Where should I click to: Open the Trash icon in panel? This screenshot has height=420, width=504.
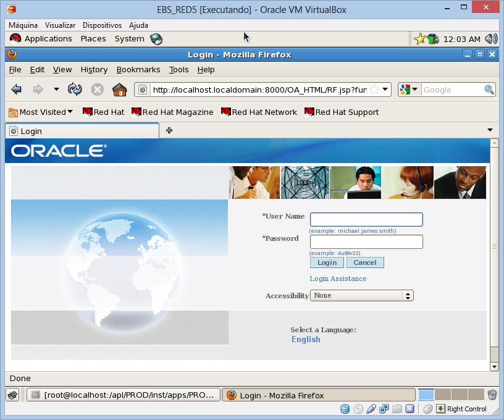[492, 395]
